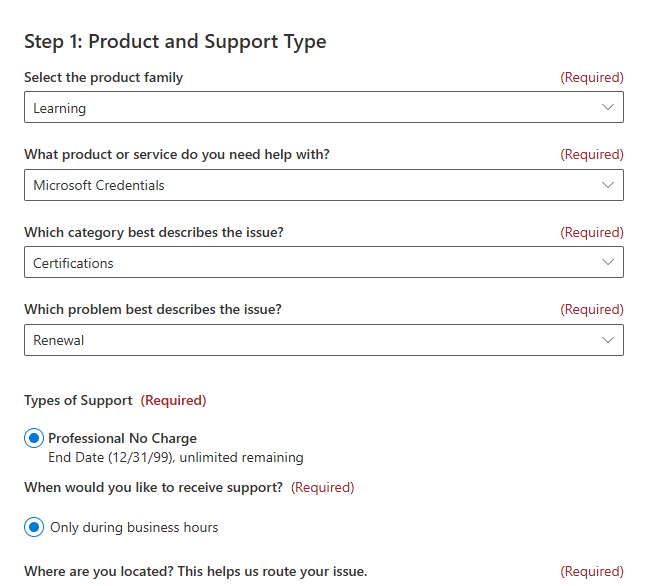This screenshot has width=658, height=586.
Task: Click 'What product or service' question label
Action: click(x=177, y=154)
